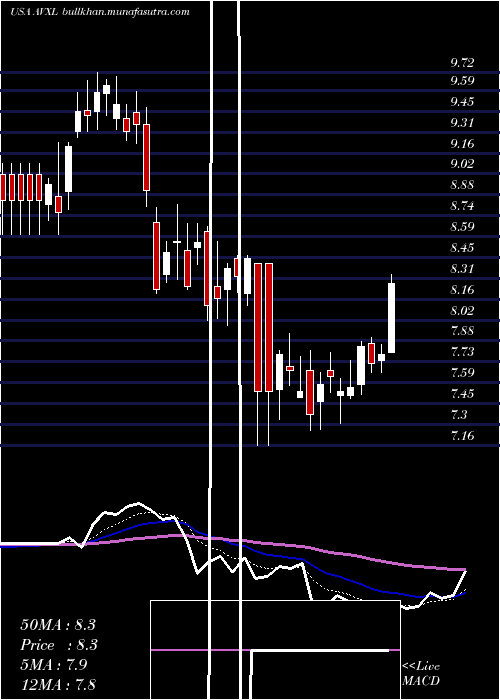The height and width of the screenshot is (700, 500).
Task: Click the highest white candle near 9.59
Action: pos(106,89)
